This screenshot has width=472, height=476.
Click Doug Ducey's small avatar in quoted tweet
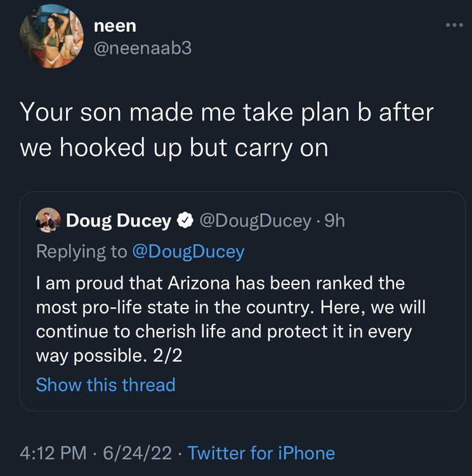(x=48, y=220)
